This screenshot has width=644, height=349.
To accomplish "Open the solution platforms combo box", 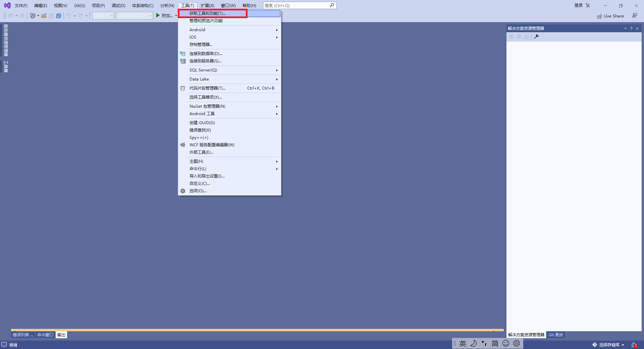I will 134,16.
